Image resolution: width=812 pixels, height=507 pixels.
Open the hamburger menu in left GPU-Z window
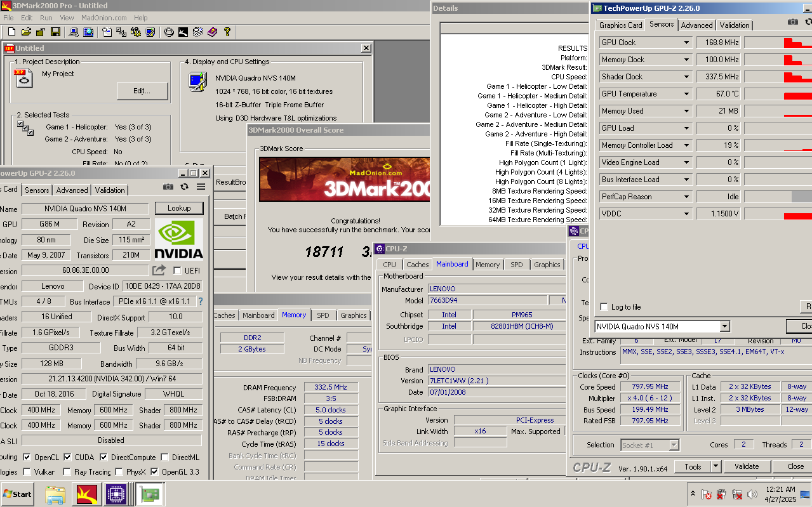[201, 187]
